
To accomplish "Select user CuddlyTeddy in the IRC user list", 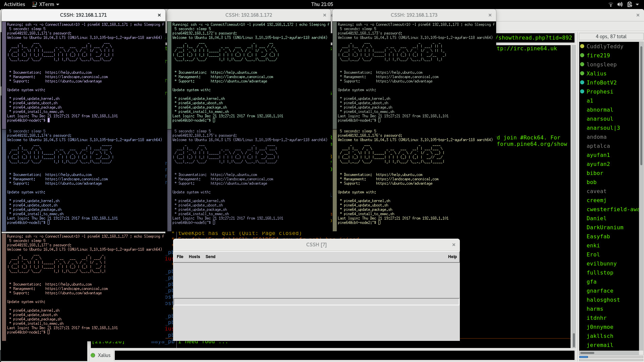I will coord(604,47).
